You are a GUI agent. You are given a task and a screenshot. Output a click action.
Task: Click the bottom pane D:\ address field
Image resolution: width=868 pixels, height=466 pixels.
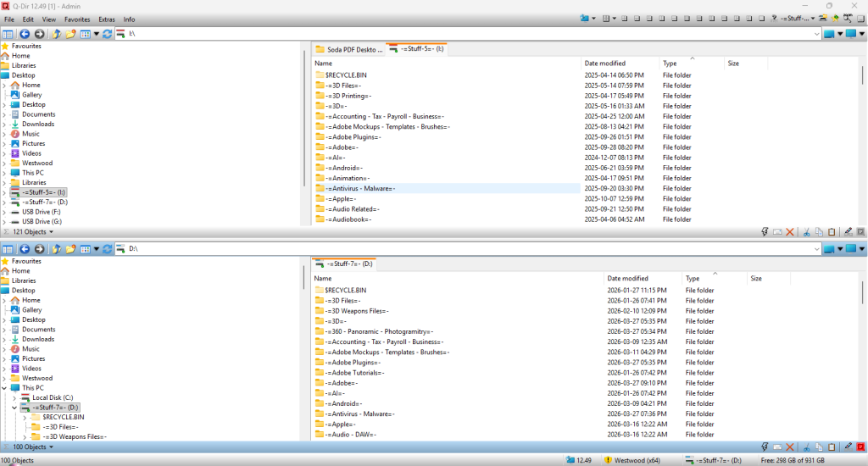424,249
